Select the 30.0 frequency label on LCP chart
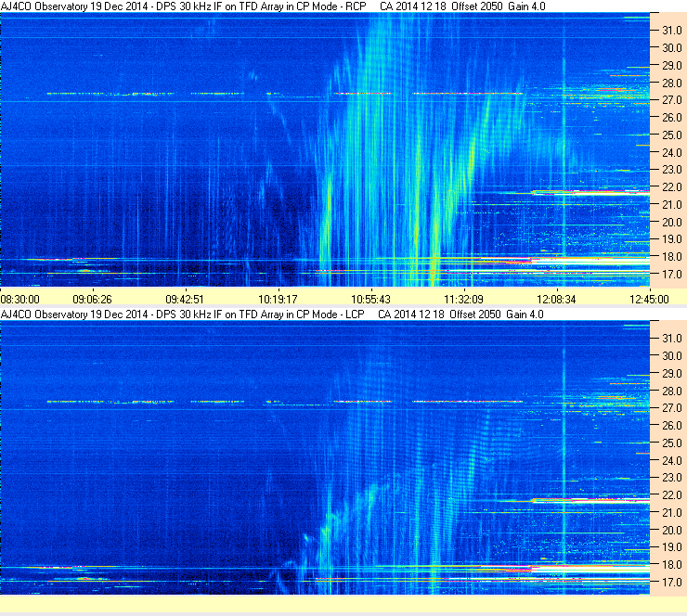This screenshot has width=687, height=616. (x=672, y=356)
